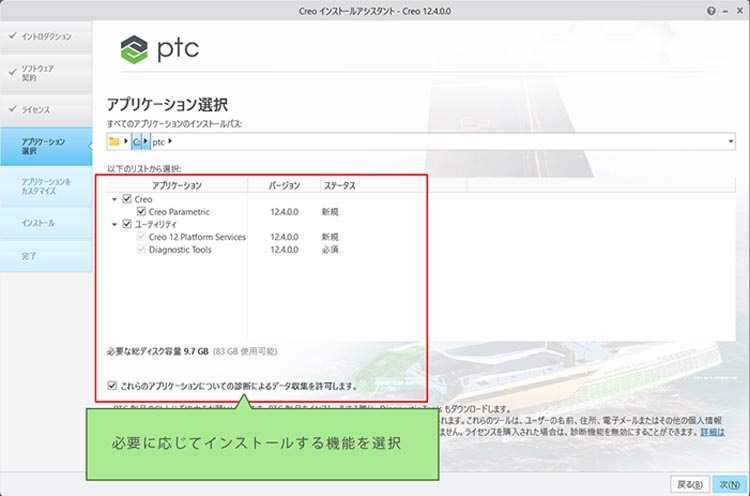Image resolution: width=750 pixels, height=496 pixels.
Task: Go to the ライセンス step
Action: pyautogui.click(x=46, y=110)
